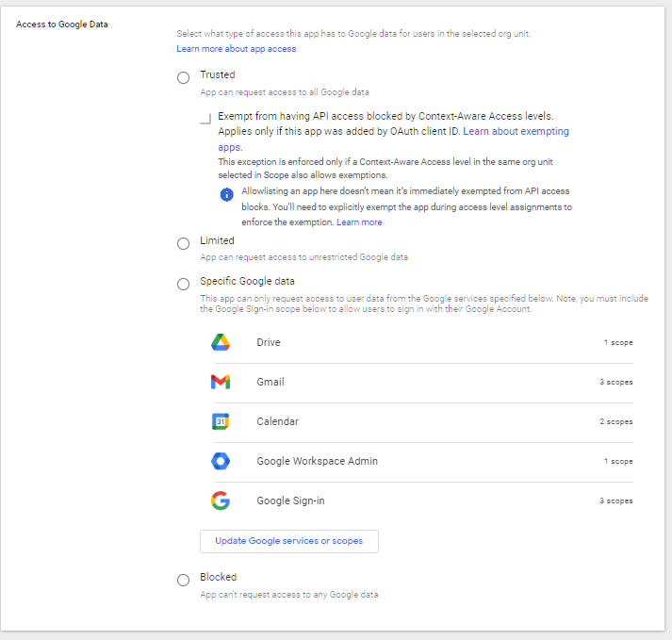Screen dimensions: 672x640
Task: Click 'App can request access to all Google data' text
Action: (285, 92)
